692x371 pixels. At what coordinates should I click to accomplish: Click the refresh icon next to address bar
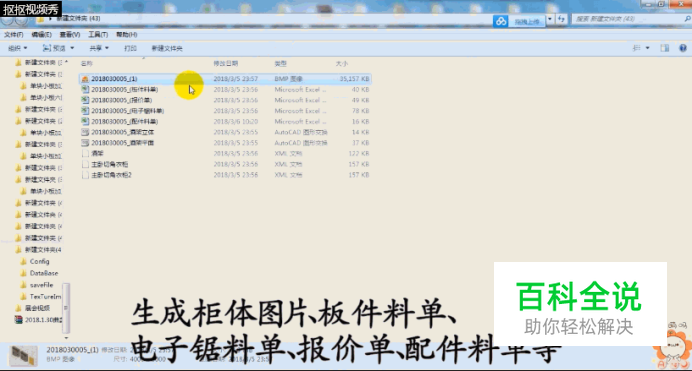click(x=561, y=19)
